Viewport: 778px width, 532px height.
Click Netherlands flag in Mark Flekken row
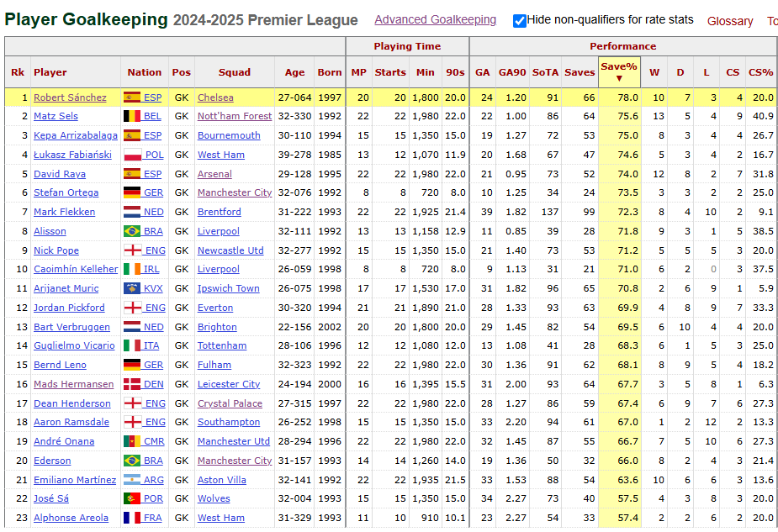tap(132, 212)
